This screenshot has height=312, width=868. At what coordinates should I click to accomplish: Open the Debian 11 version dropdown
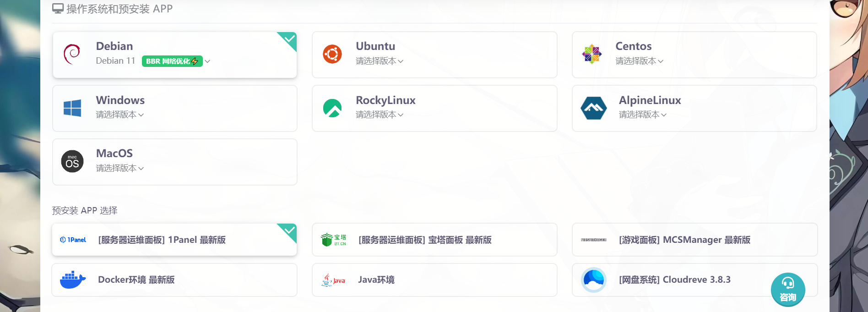(153, 61)
